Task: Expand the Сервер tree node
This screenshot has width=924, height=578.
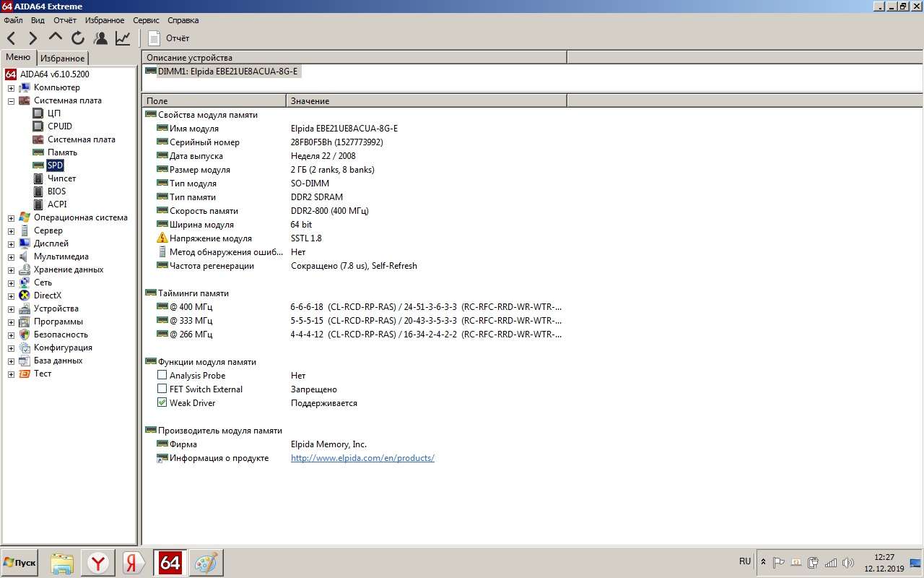Action: (x=11, y=231)
